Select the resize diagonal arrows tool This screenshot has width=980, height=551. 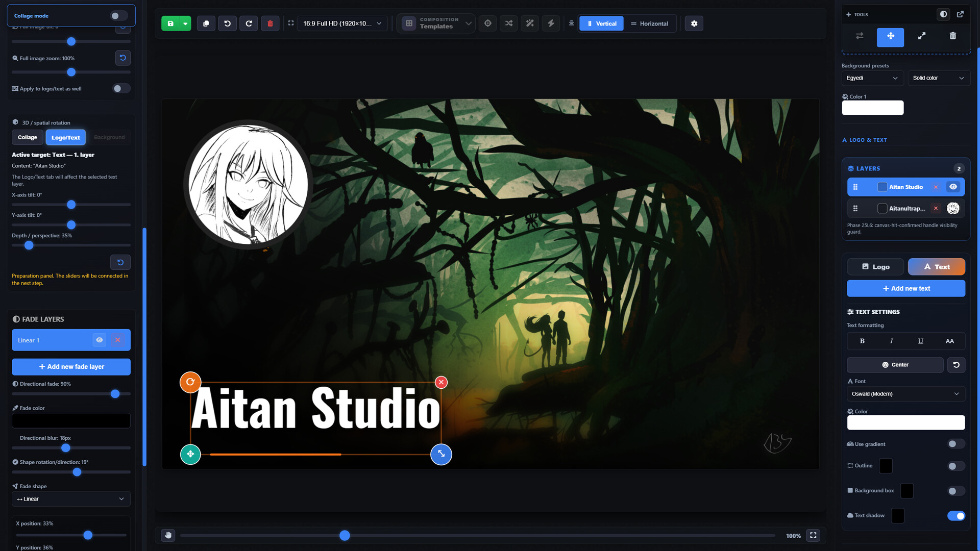click(x=922, y=36)
